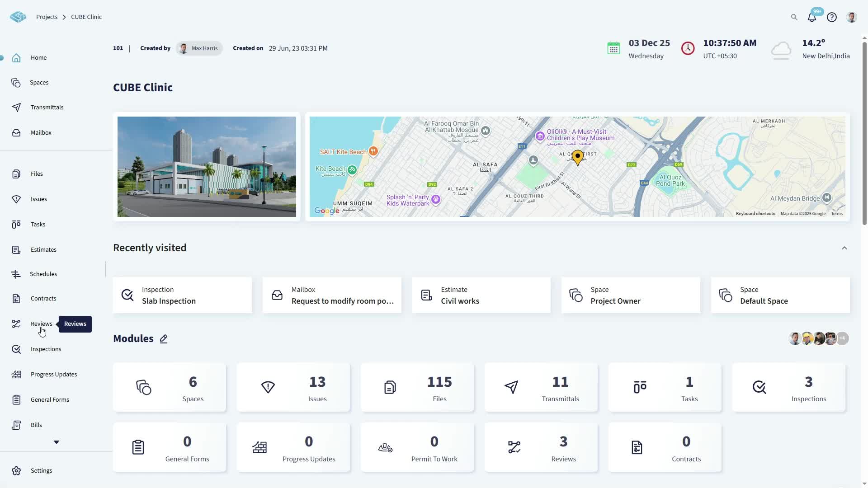
Task: Click the Tasks sidebar icon
Action: coord(16,225)
